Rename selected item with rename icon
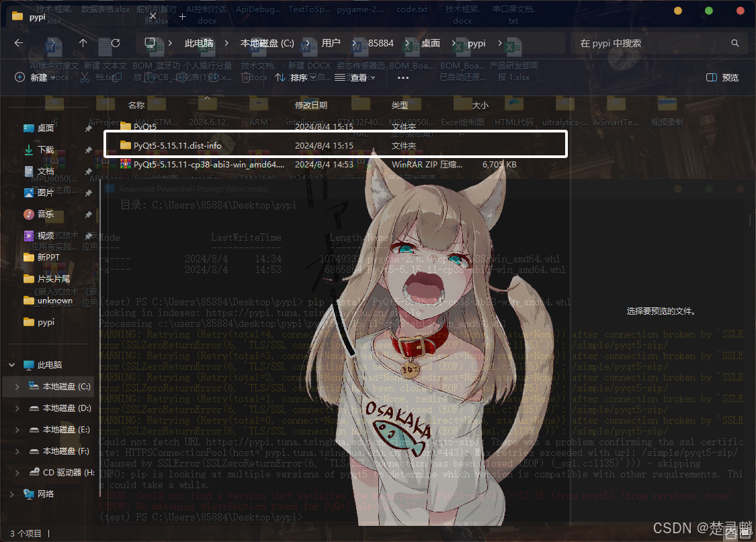 click(181, 77)
